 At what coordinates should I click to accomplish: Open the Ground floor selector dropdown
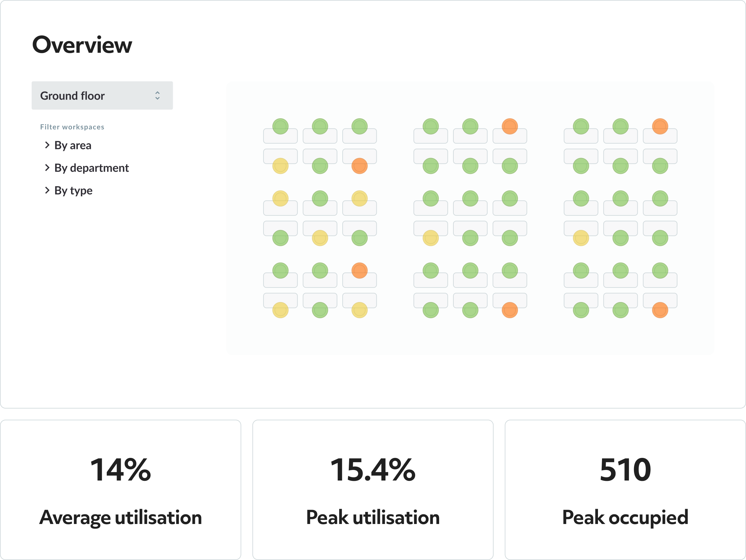(102, 96)
